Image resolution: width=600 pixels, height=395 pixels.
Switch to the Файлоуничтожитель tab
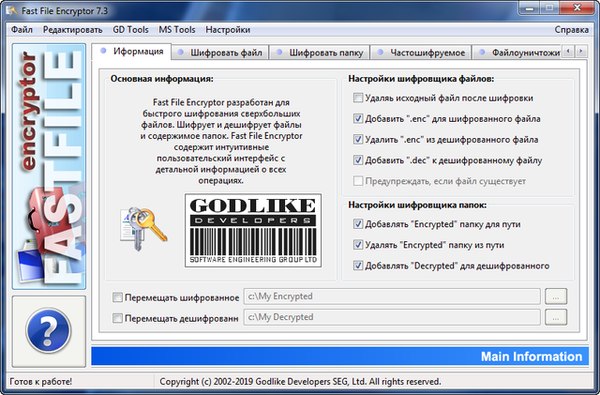click(517, 52)
